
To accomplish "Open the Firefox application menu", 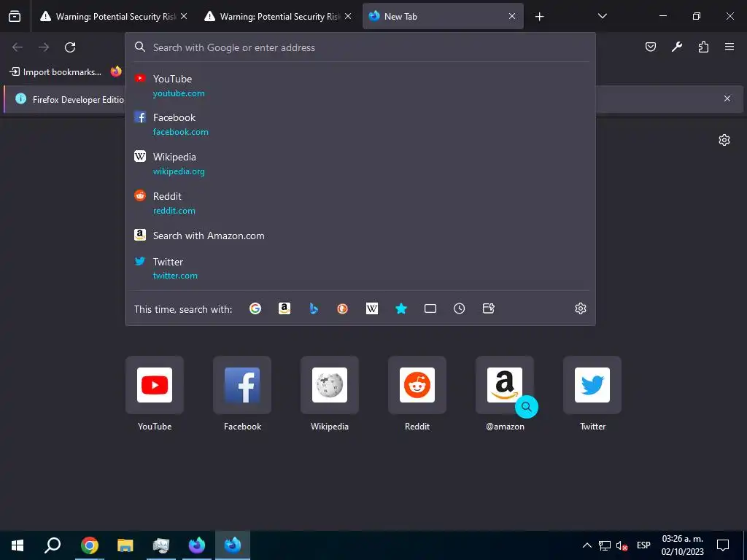I will (x=729, y=47).
